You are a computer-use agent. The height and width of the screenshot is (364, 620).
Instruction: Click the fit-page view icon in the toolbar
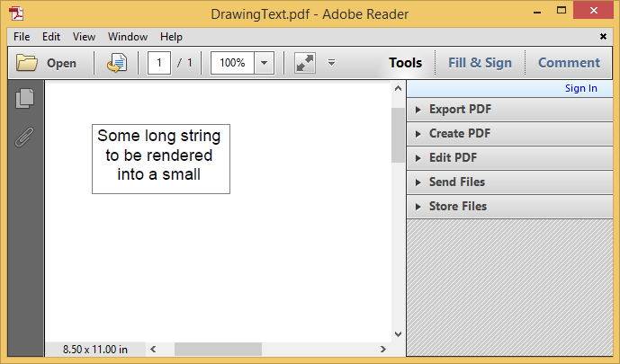(x=304, y=63)
